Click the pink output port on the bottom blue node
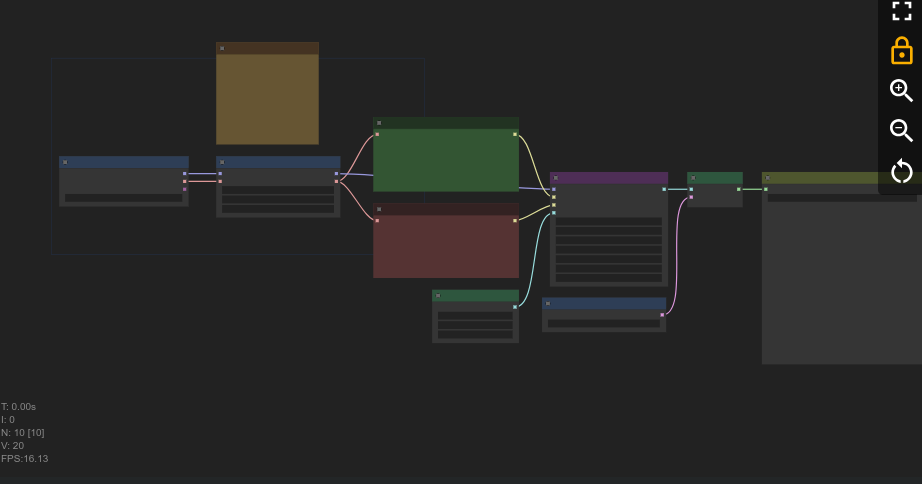Image resolution: width=922 pixels, height=484 pixels. click(662, 315)
